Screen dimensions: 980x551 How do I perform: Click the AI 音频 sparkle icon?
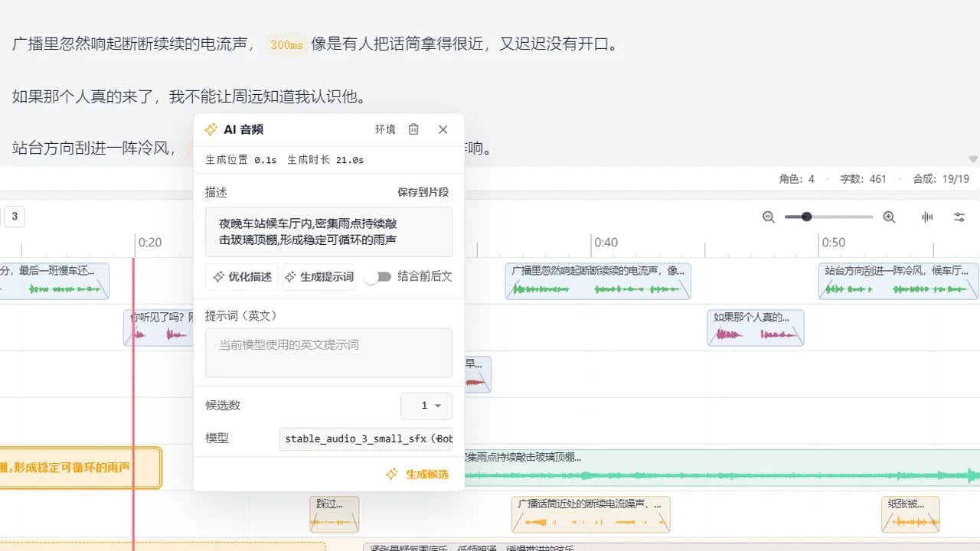tap(211, 129)
